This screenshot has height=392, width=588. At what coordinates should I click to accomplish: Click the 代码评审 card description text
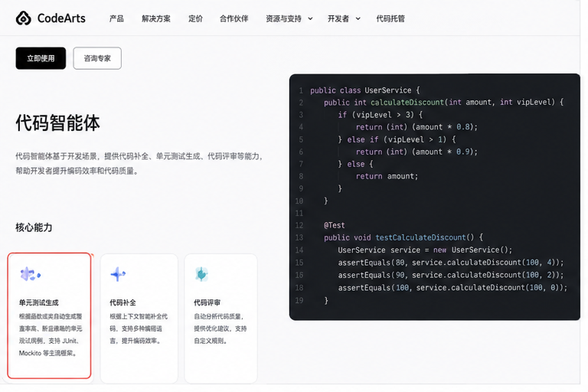(x=220, y=328)
